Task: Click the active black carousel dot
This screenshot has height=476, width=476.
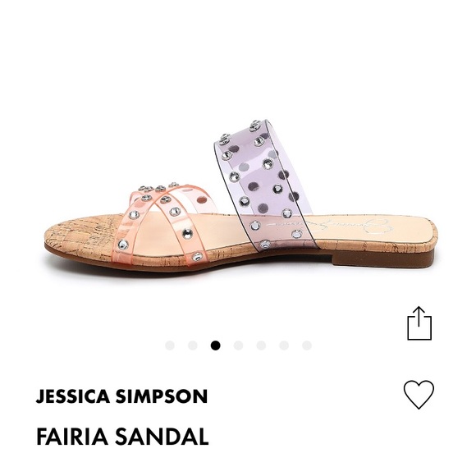Action: [x=216, y=346]
